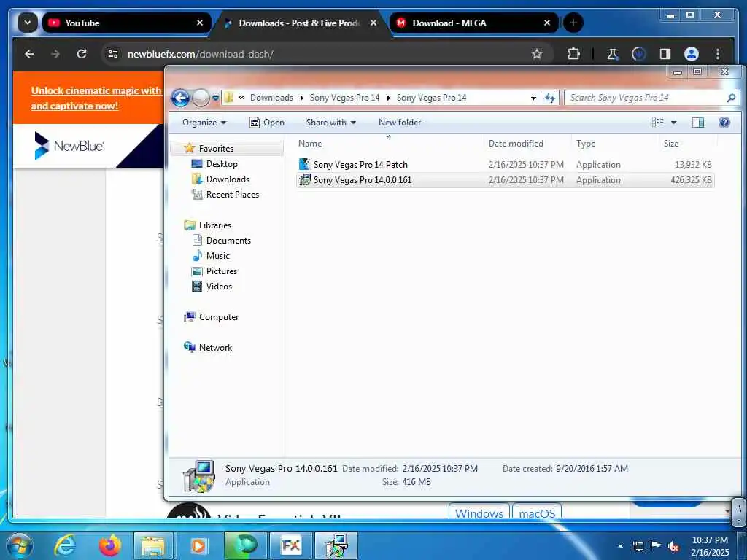Click the Explorer forward arrow button
Screen dimensions: 747x560
201,98
